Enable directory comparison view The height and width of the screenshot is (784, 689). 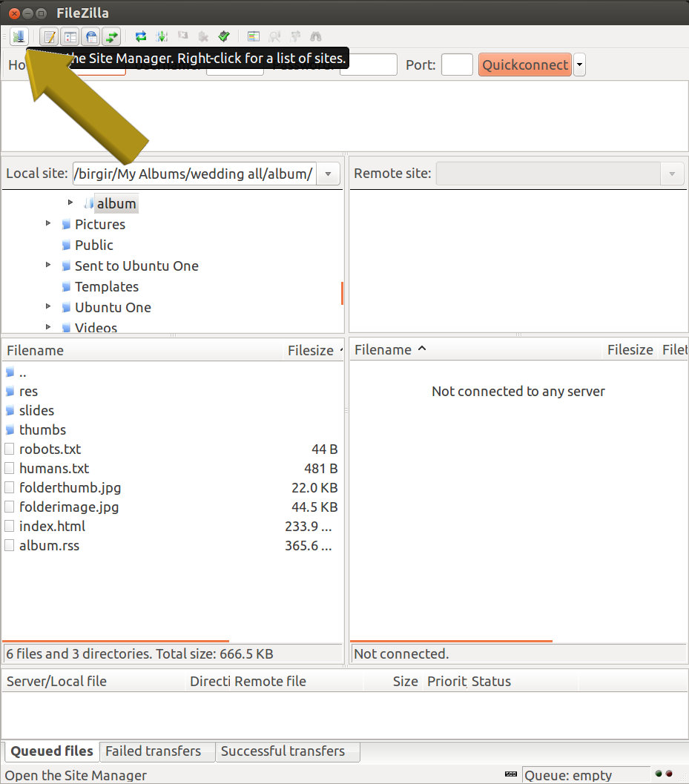274,36
